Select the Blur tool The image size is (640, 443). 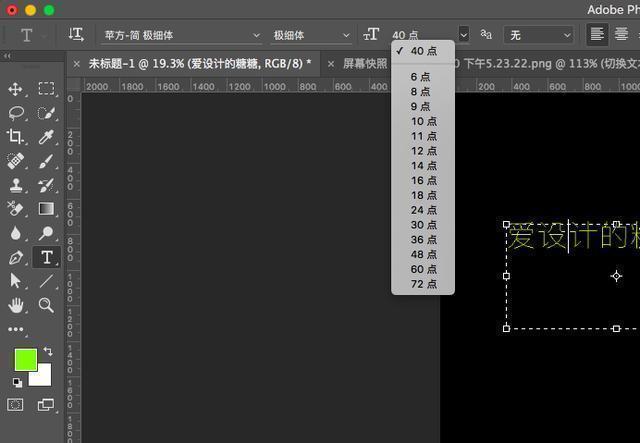(x=16, y=233)
